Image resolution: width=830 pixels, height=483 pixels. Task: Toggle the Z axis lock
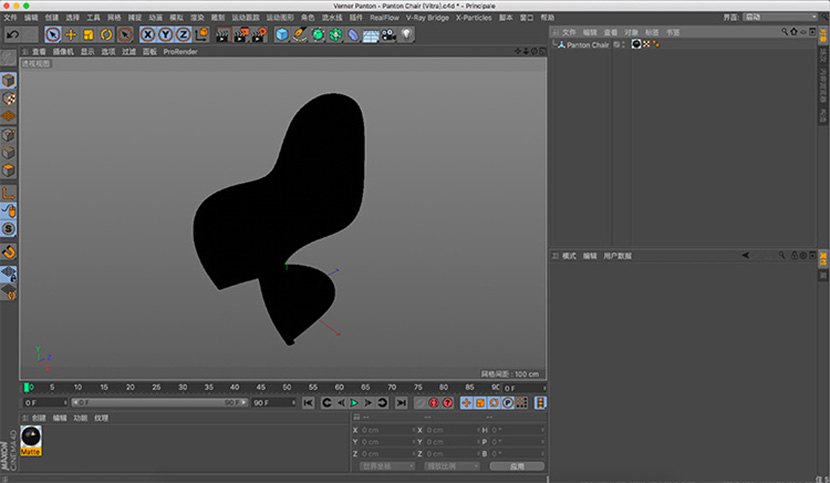point(183,34)
